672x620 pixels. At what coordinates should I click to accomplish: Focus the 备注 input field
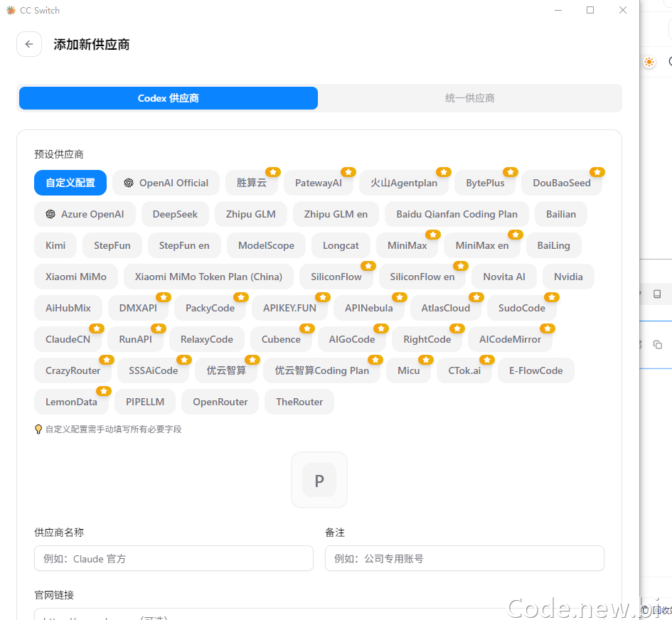click(x=464, y=558)
